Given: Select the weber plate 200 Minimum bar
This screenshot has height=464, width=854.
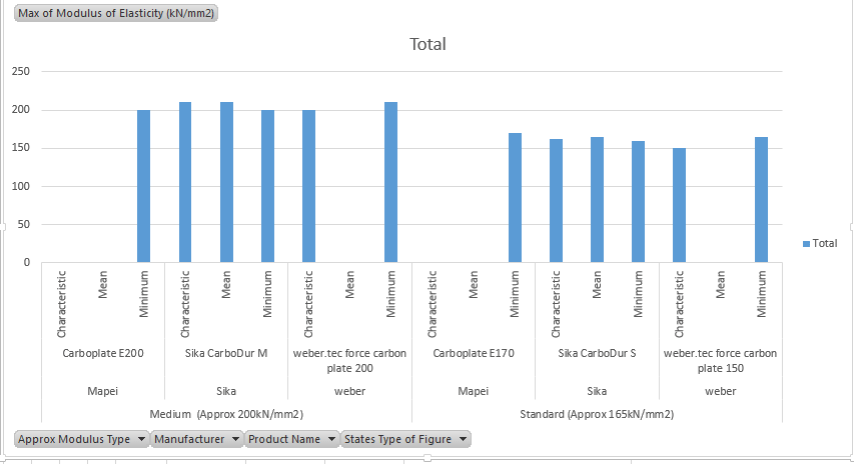Looking at the screenshot, I should coord(391,182).
